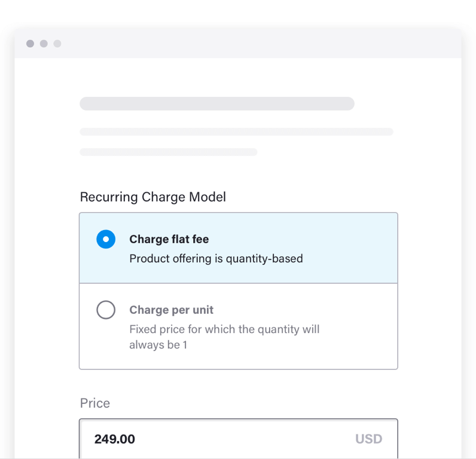The width and height of the screenshot is (476, 459).
Task: Click the Recurring Charge Model heading
Action: point(153,197)
